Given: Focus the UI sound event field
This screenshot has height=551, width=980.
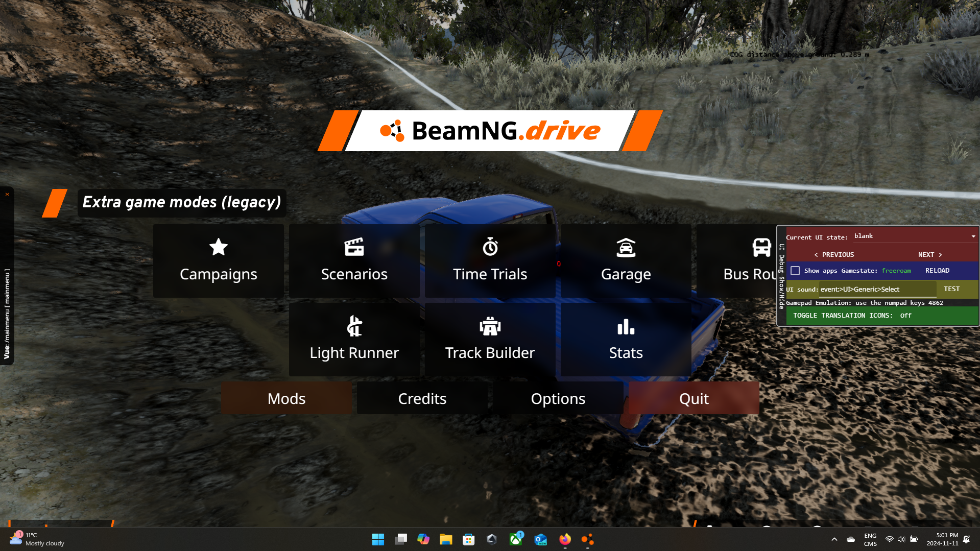Looking at the screenshot, I should point(877,289).
